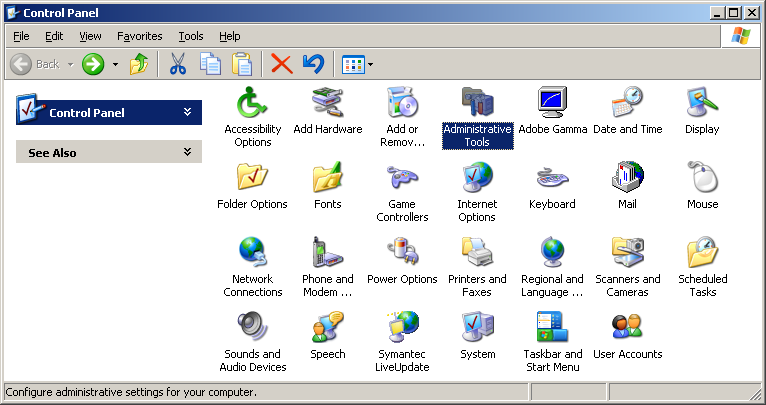Open the Favorites menu
This screenshot has width=766, height=405.
[139, 36]
